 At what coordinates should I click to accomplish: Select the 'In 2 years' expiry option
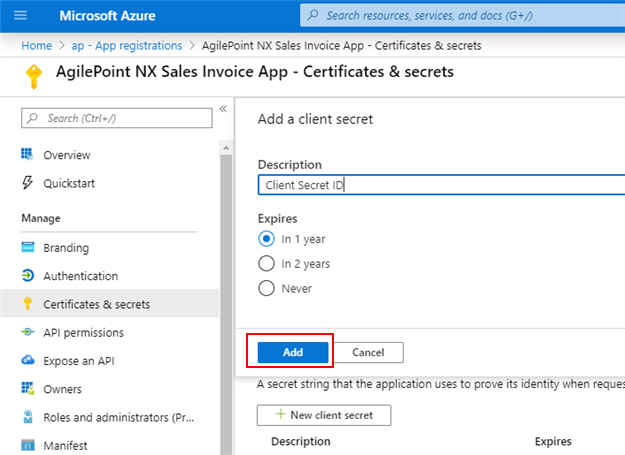click(266, 263)
